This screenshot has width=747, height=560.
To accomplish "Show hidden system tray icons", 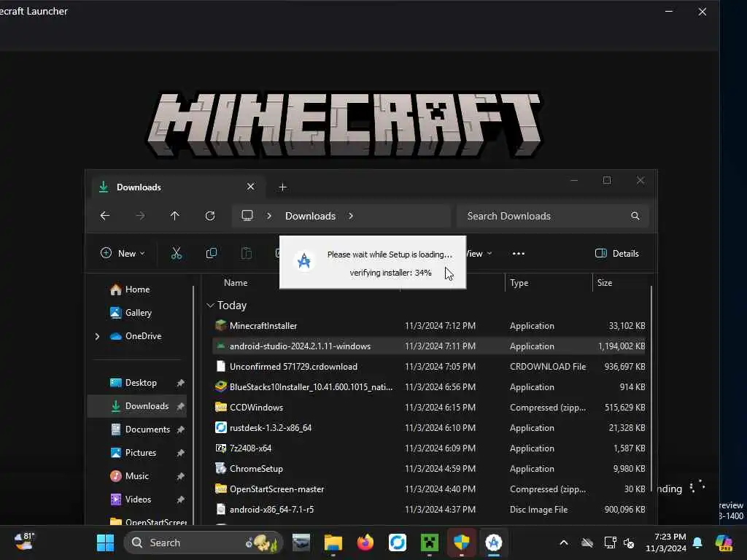I will (564, 542).
